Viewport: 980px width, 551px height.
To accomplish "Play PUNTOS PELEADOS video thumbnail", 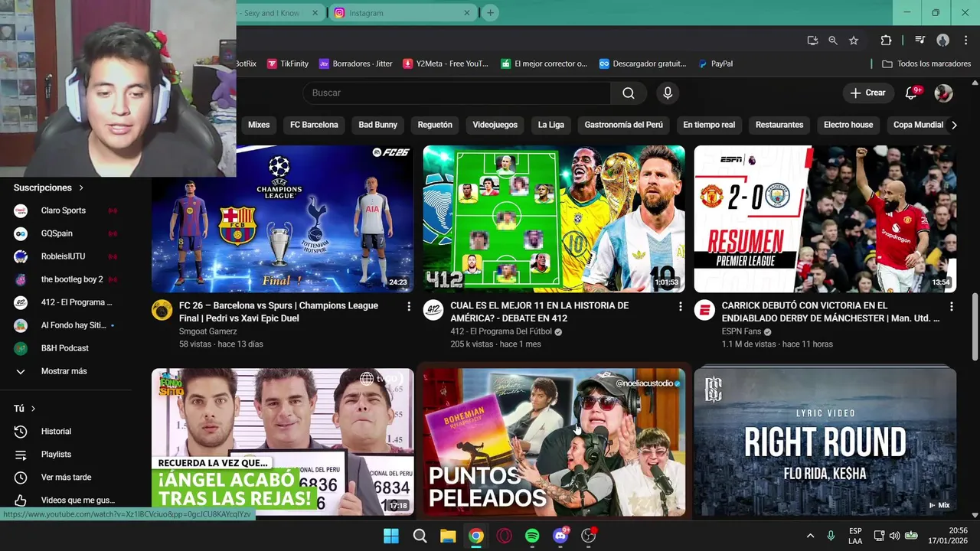I will 554,442.
